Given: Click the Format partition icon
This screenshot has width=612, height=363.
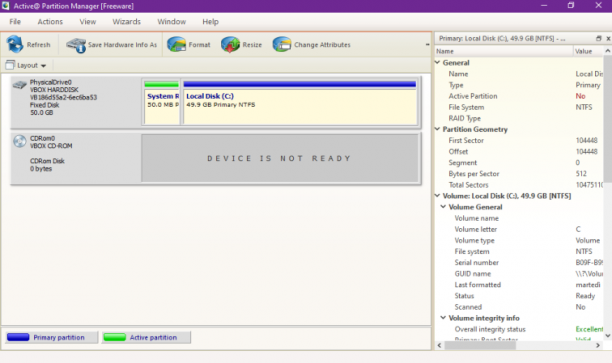Looking at the screenshot, I should pos(176,44).
